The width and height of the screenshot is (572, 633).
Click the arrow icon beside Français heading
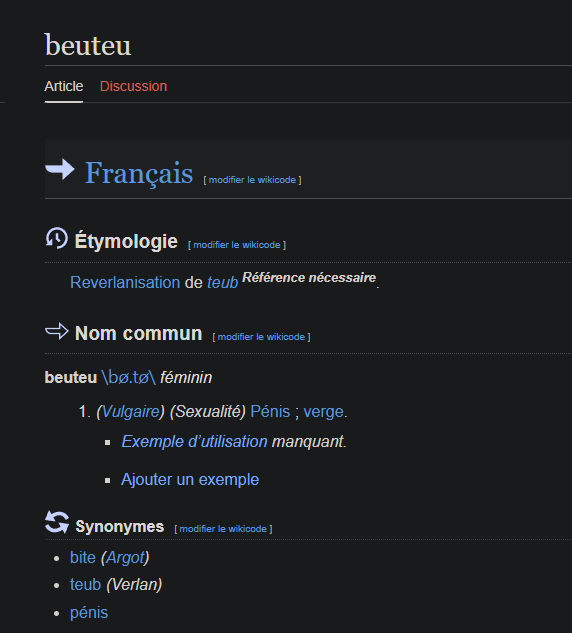60,169
